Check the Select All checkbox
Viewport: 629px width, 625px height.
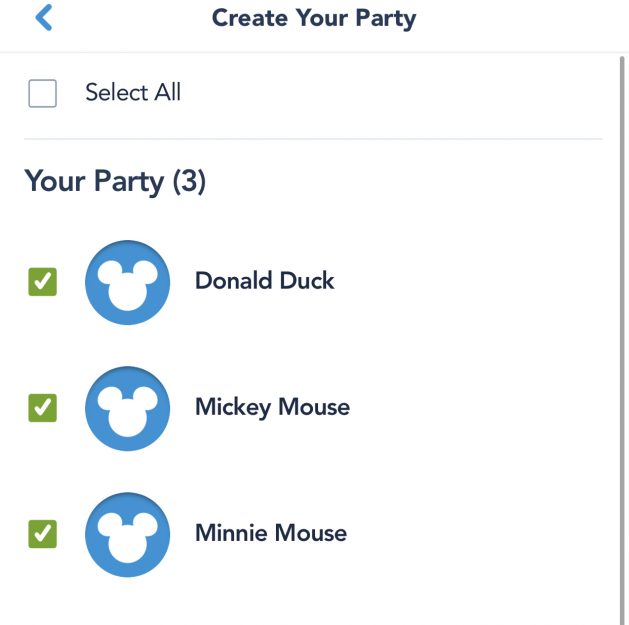pyautogui.click(x=43, y=93)
